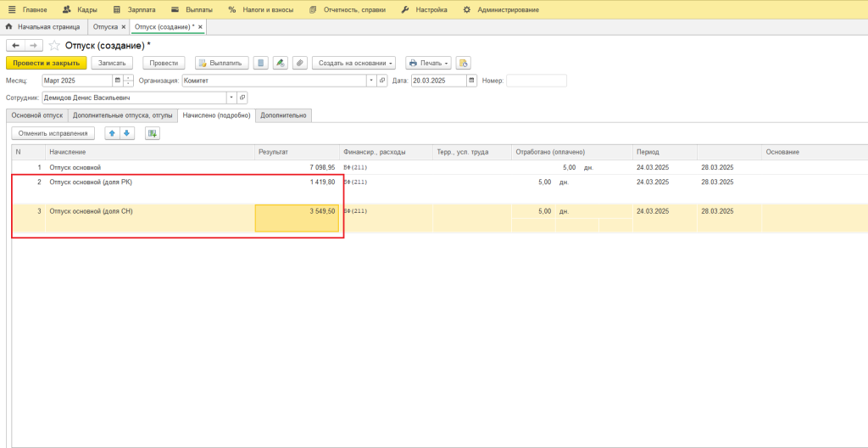Focus the Сотрудник field with Демидов Денис Васильевич
The width and height of the screenshot is (868, 448).
click(135, 98)
